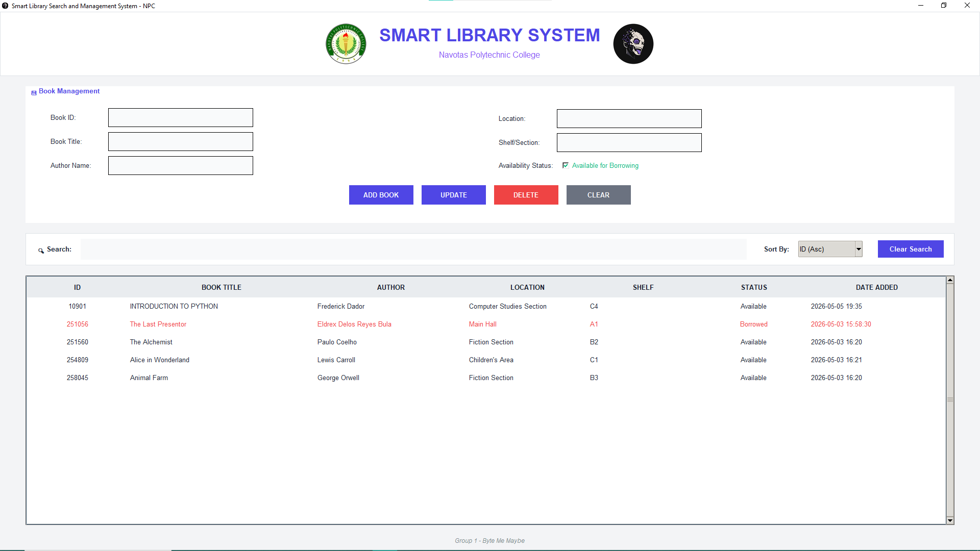Click book ID 251560
This screenshot has height=551, width=980.
click(x=78, y=342)
